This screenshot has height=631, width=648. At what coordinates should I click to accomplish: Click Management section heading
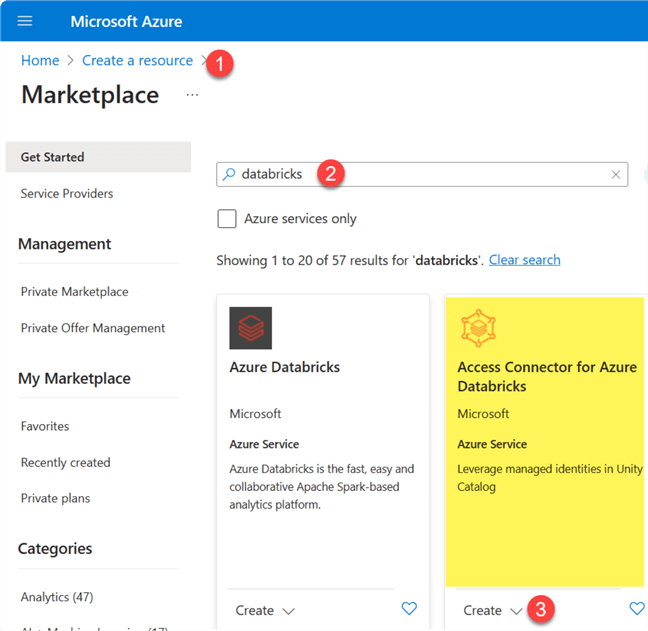(64, 244)
